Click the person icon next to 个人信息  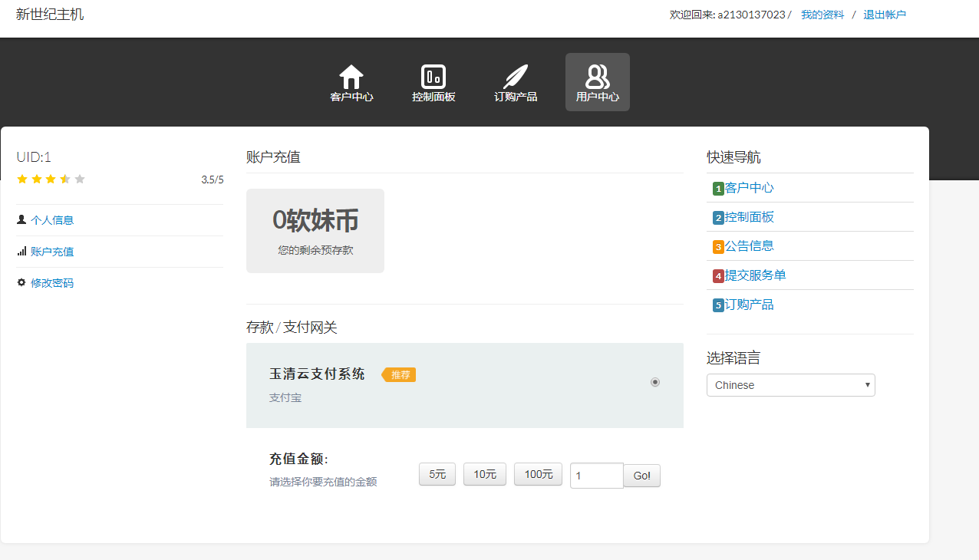tap(21, 219)
